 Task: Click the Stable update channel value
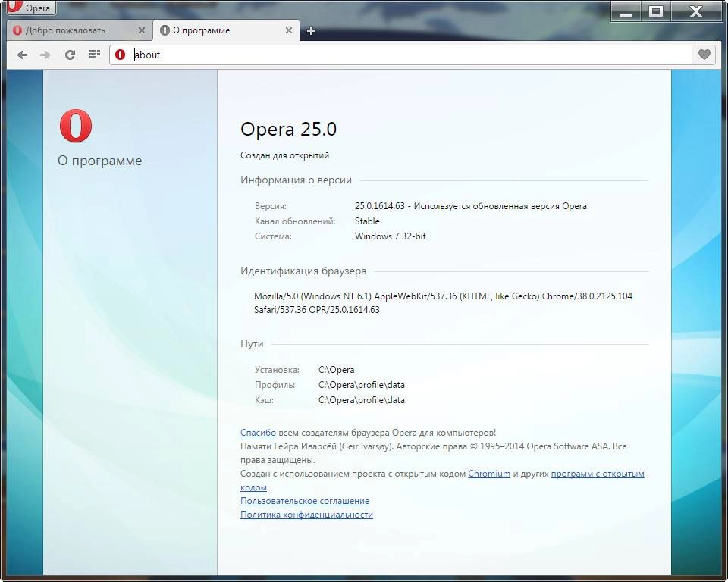[367, 221]
